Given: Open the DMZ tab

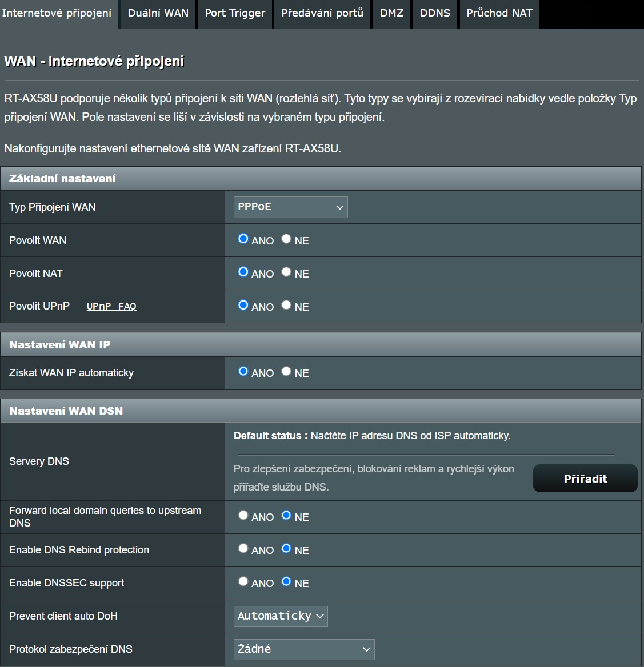Looking at the screenshot, I should [x=391, y=13].
